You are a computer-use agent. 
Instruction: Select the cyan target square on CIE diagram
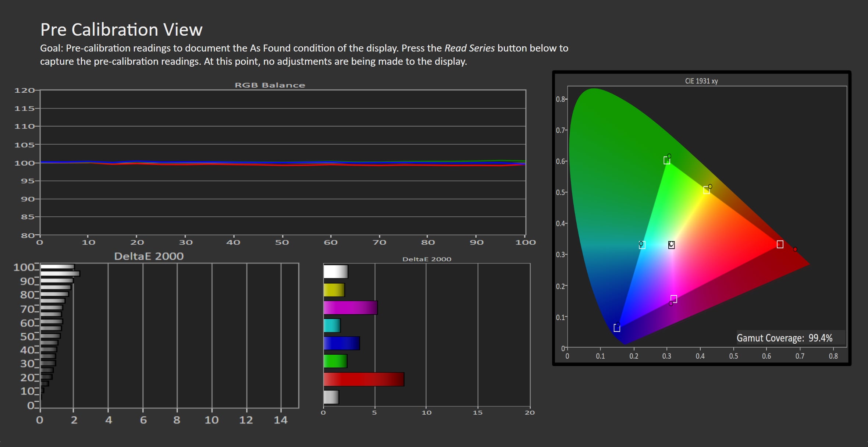642,245
